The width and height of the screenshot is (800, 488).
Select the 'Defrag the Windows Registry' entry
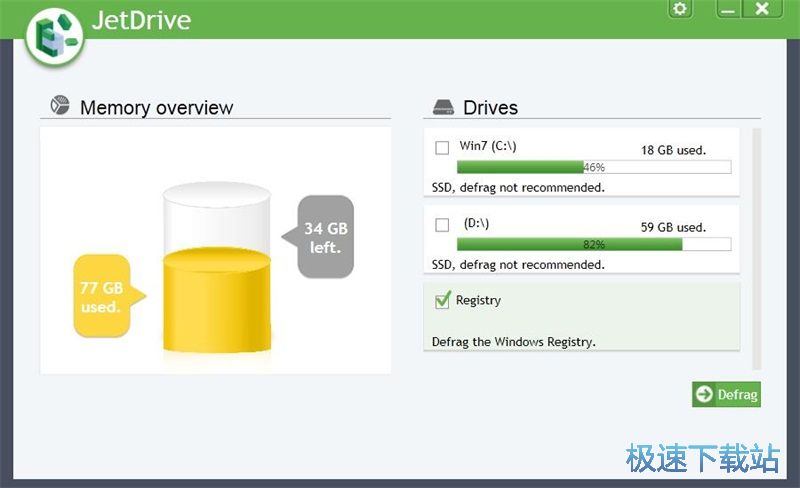(514, 341)
